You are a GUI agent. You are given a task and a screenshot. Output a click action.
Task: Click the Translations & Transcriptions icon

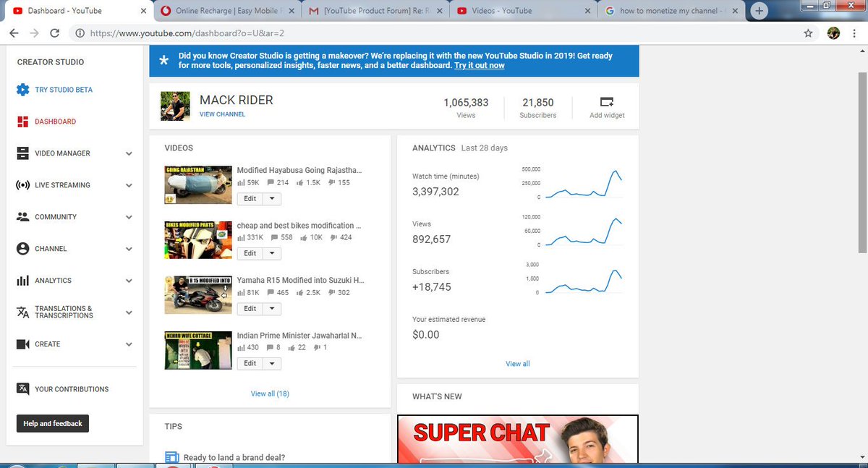22,312
